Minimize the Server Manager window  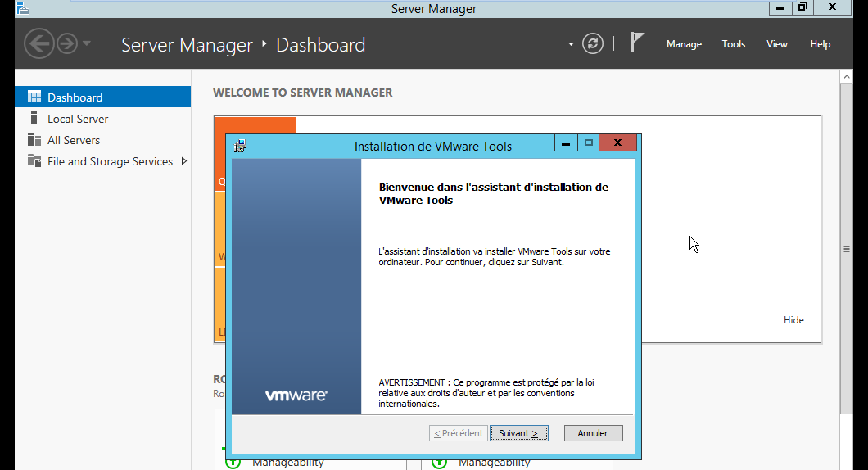point(780,7)
